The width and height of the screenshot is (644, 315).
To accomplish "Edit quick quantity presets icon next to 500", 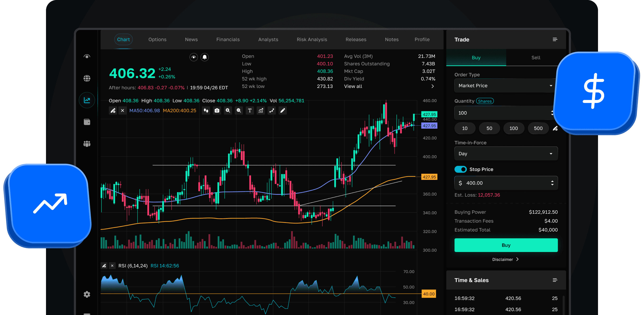I will point(555,128).
